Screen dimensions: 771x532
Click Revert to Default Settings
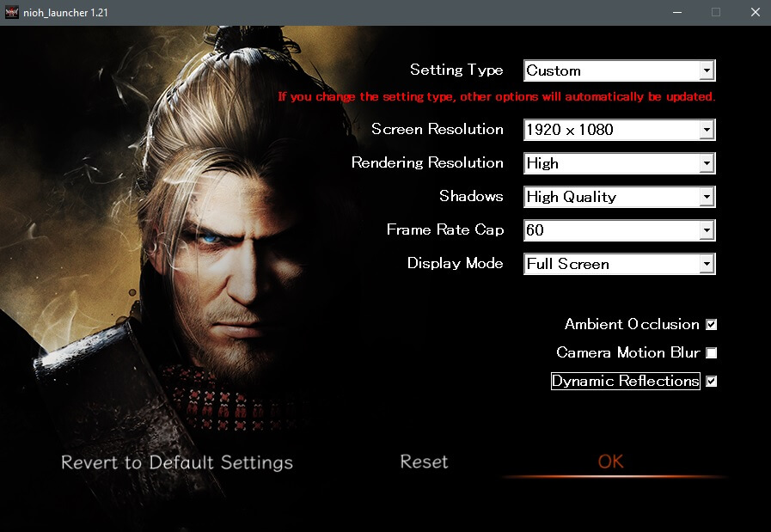tap(177, 462)
